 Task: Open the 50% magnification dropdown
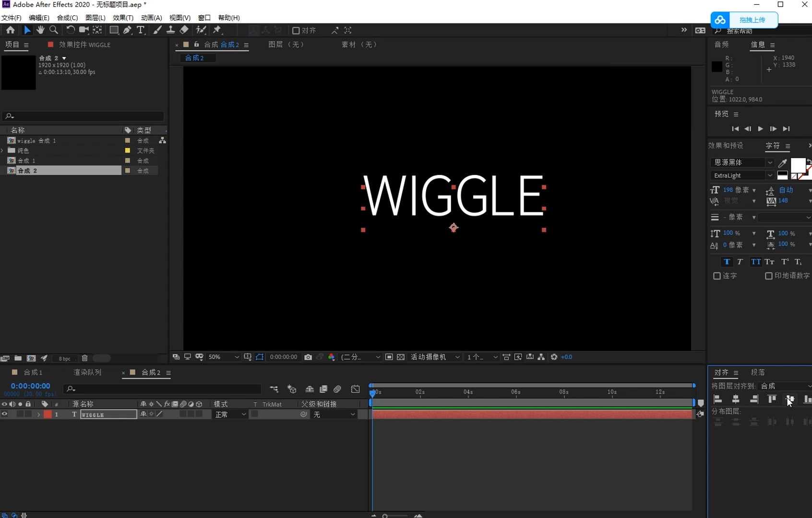[224, 357]
